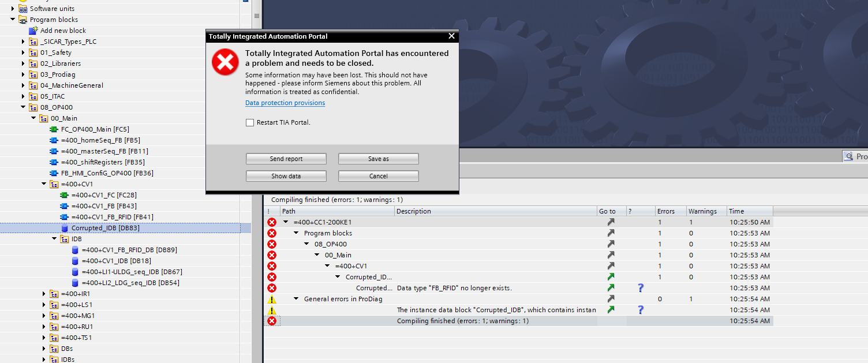Expand the Software units node

coord(13,9)
